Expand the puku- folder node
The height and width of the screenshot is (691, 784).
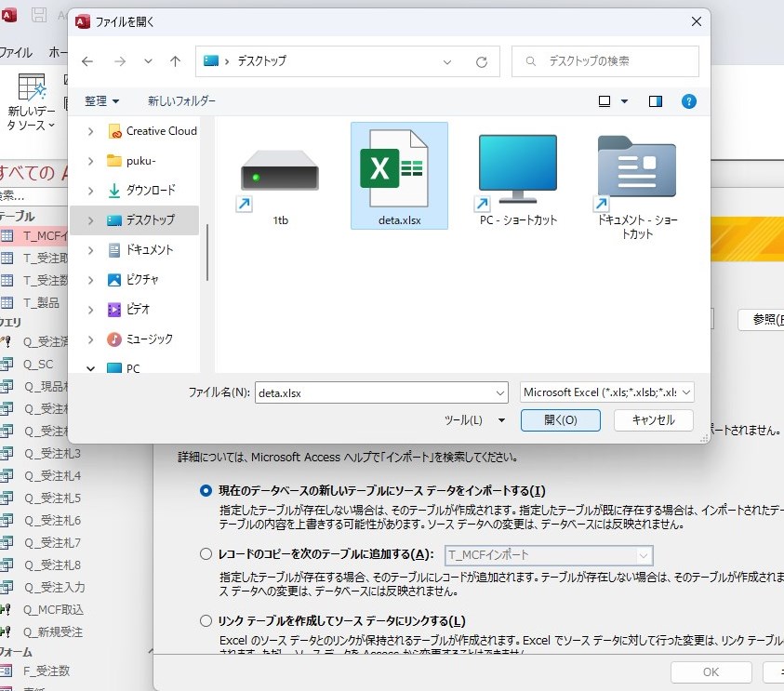click(90, 161)
